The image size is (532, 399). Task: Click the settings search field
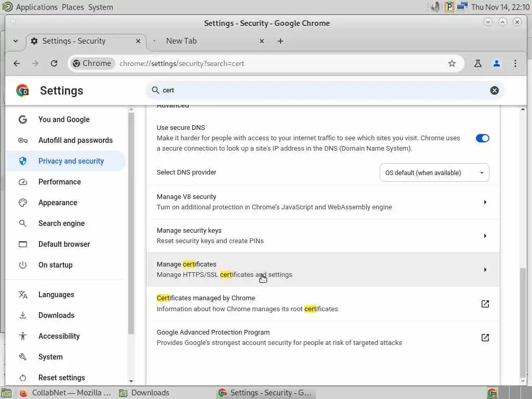pyautogui.click(x=325, y=90)
